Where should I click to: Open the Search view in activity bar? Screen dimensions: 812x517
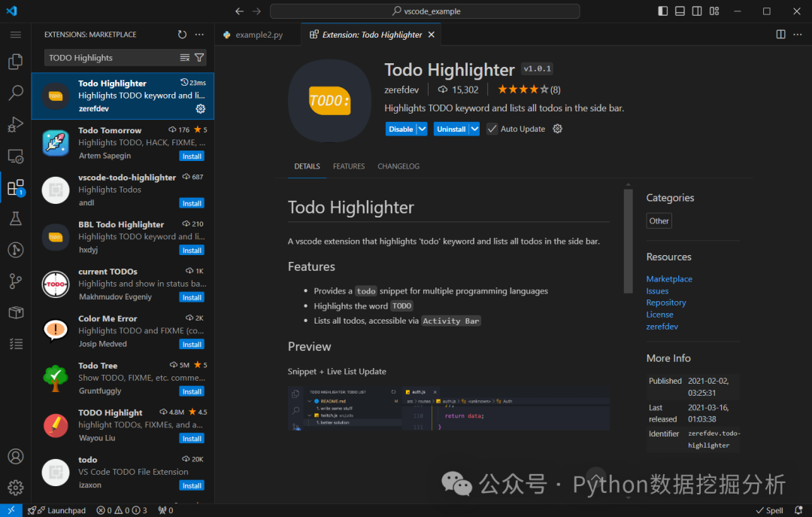click(x=16, y=93)
